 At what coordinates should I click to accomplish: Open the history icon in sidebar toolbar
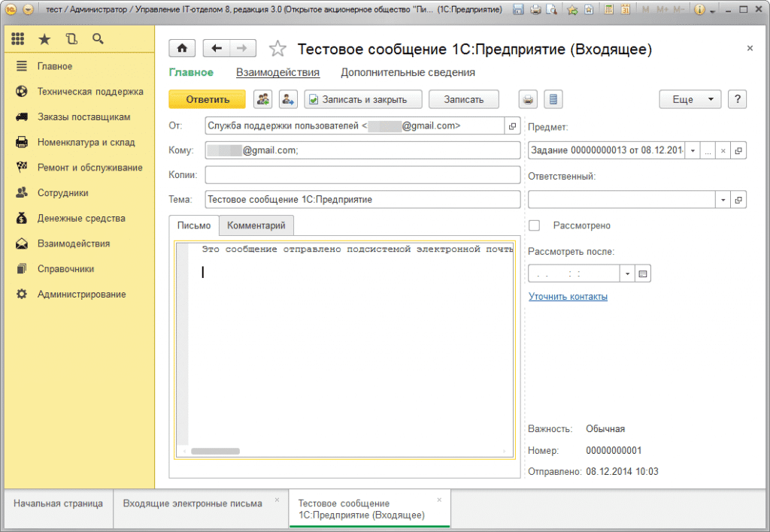pyautogui.click(x=71, y=39)
